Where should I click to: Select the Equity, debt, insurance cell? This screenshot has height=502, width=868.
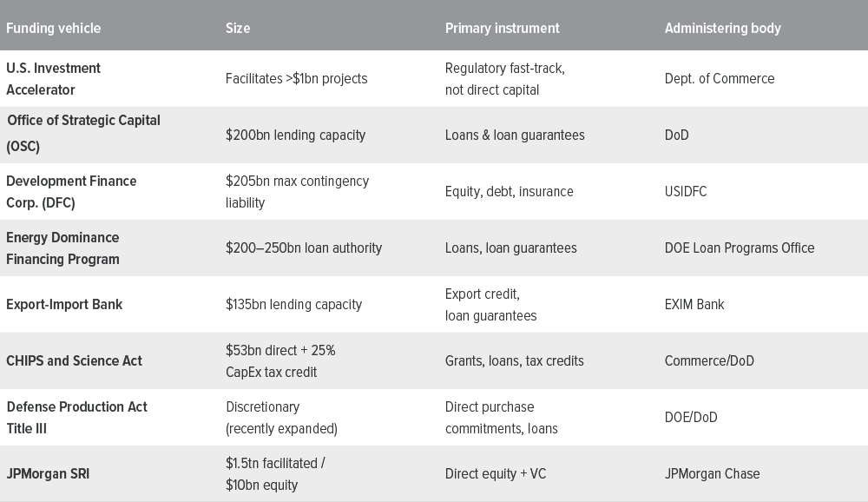(510, 192)
